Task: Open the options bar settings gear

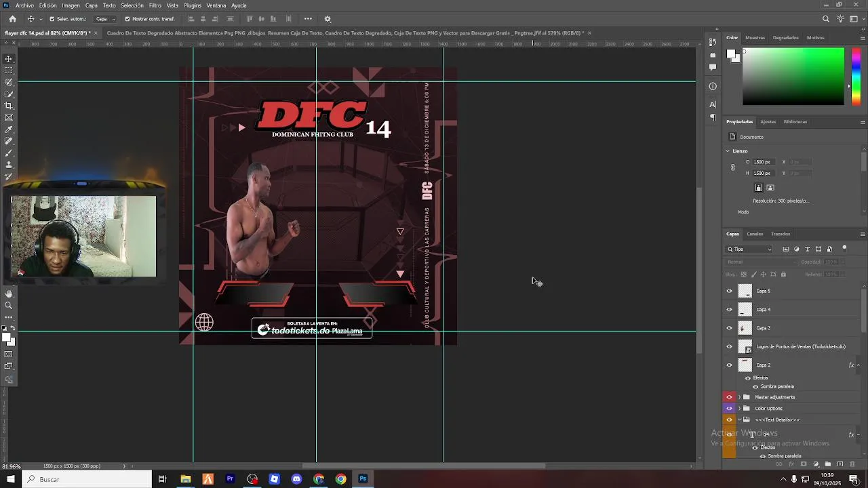Action: (x=328, y=19)
